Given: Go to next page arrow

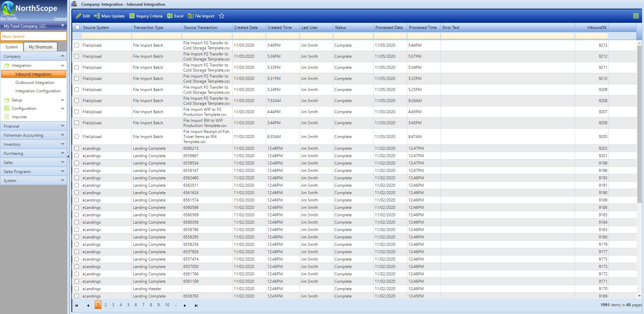Looking at the screenshot, I should (185, 305).
